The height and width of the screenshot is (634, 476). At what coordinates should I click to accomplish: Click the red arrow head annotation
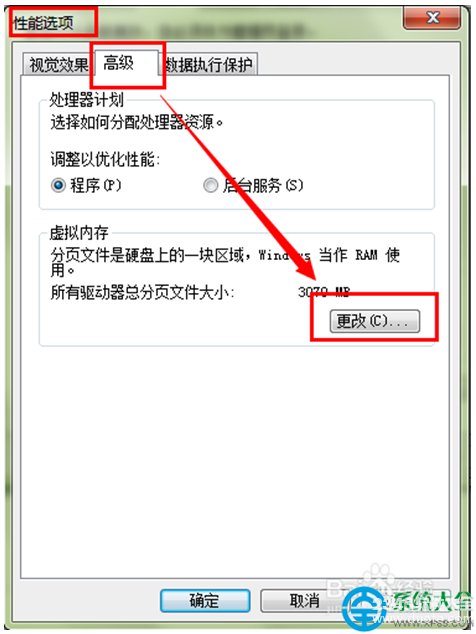click(x=306, y=267)
